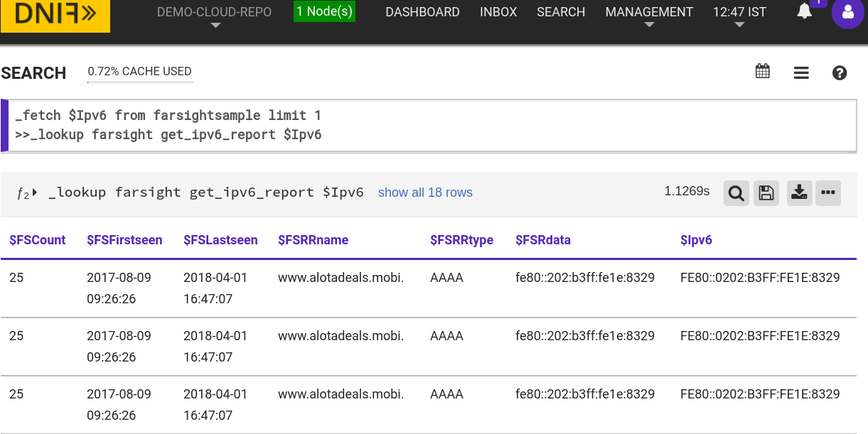Viewport: 868px width, 434px height.
Task: Download the farsight lookup results
Action: tap(799, 192)
